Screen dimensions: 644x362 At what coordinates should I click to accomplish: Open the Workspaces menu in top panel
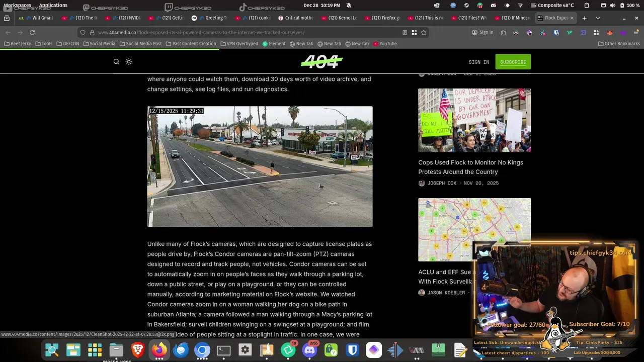(18, 5)
